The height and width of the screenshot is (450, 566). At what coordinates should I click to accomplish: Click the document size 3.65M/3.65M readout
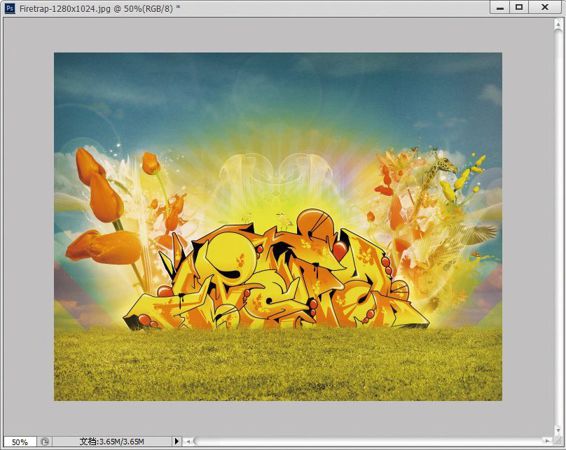coord(112,441)
